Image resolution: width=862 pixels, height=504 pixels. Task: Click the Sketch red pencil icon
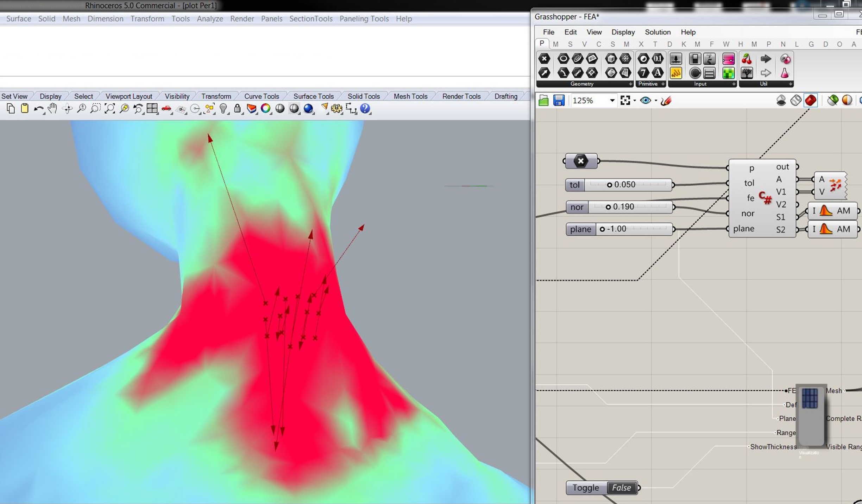pos(666,101)
